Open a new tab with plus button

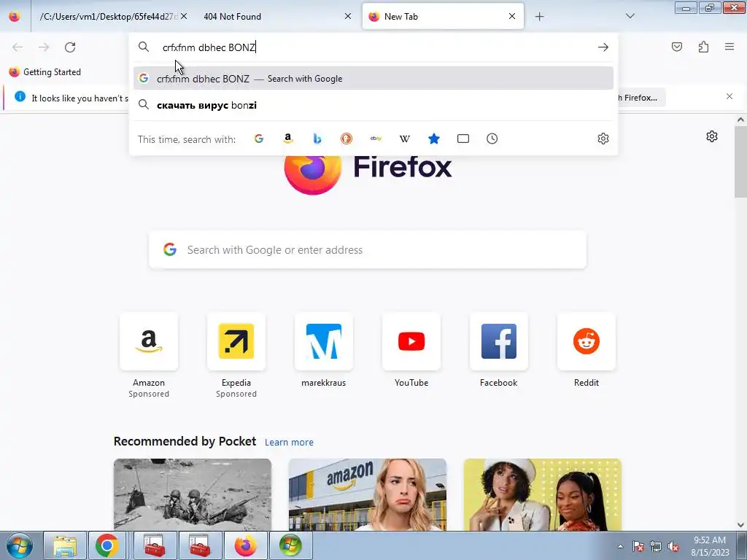pos(539,17)
